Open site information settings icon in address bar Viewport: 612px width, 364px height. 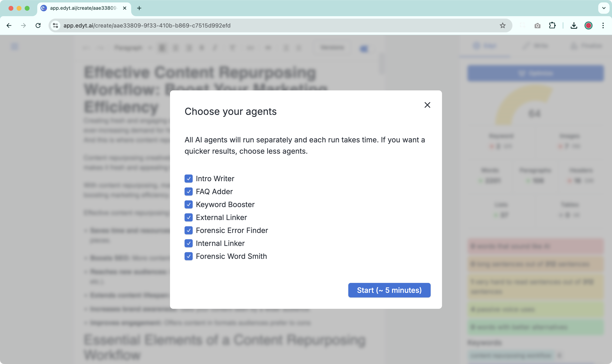pos(55,25)
